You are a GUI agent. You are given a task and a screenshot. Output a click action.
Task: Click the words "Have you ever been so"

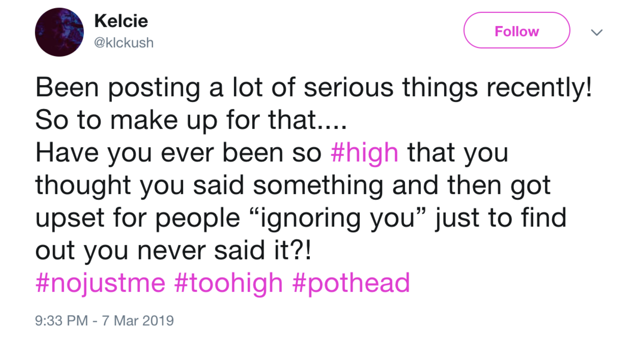[x=178, y=153]
